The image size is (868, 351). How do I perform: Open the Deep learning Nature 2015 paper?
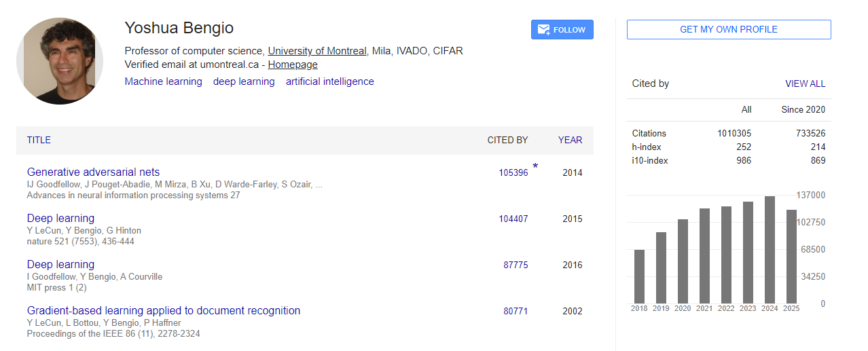click(60, 219)
